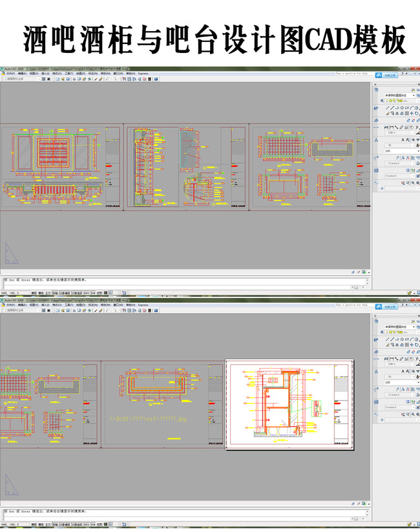Click the Save icon in upper window's toolbar
Image resolution: width=420 pixels, height=529 pixels.
pyautogui.click(x=68, y=79)
